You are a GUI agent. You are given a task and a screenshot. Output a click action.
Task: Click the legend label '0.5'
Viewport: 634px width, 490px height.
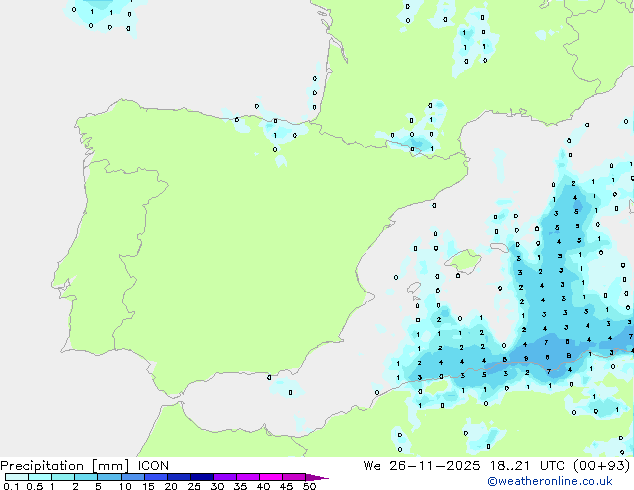(35, 486)
